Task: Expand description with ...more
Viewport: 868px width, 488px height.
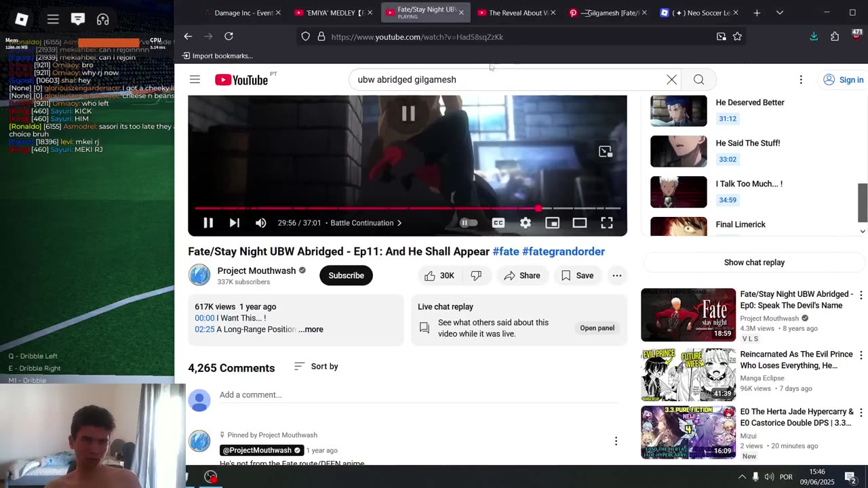Action: pyautogui.click(x=311, y=329)
